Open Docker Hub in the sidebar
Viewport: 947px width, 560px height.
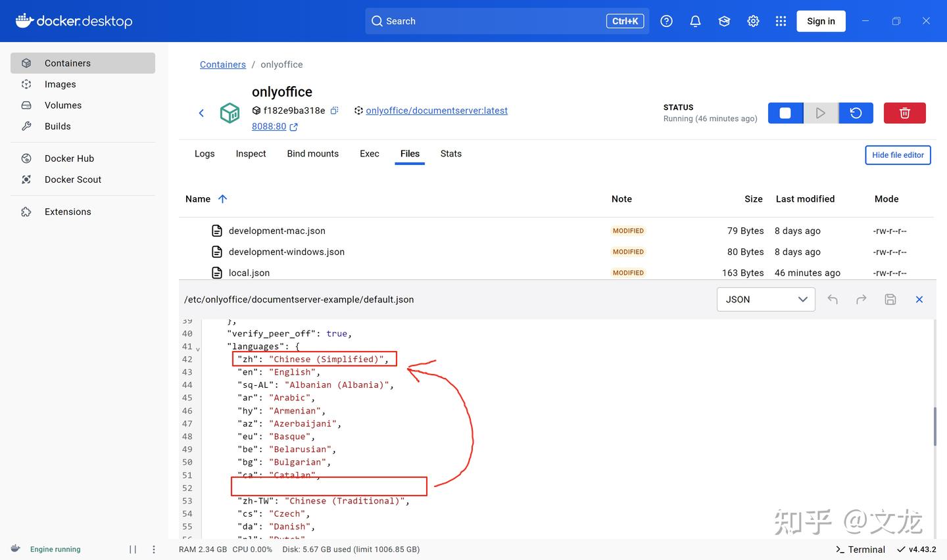83,158
